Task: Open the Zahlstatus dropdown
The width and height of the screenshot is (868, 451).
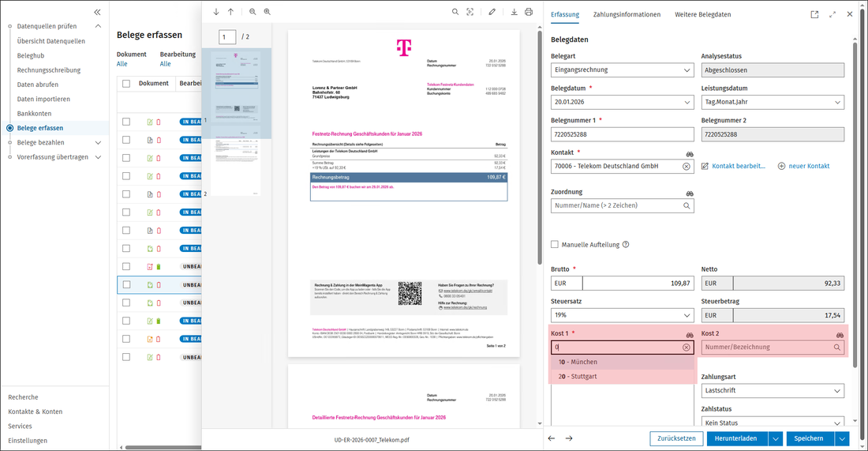Action: click(x=773, y=423)
